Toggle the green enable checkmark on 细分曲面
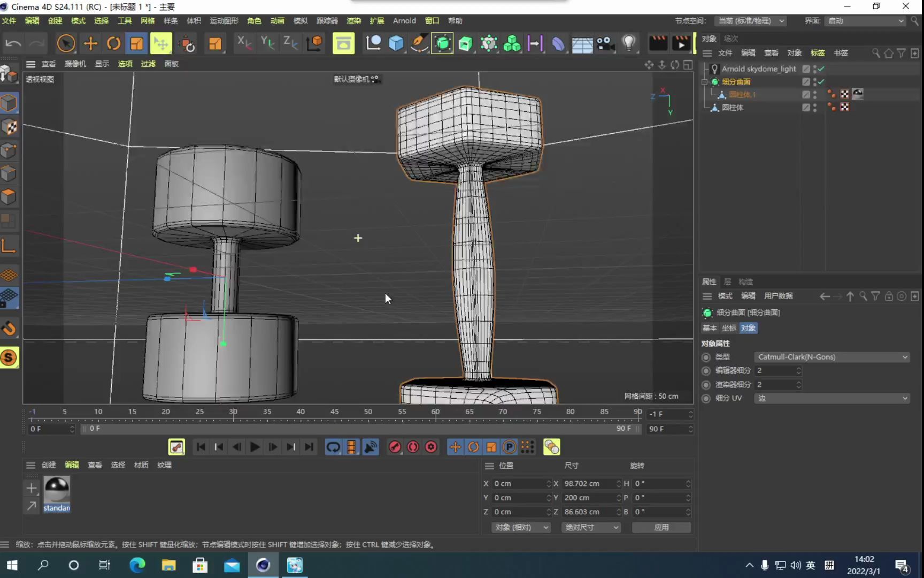Viewport: 924px width, 578px height. [x=821, y=81]
